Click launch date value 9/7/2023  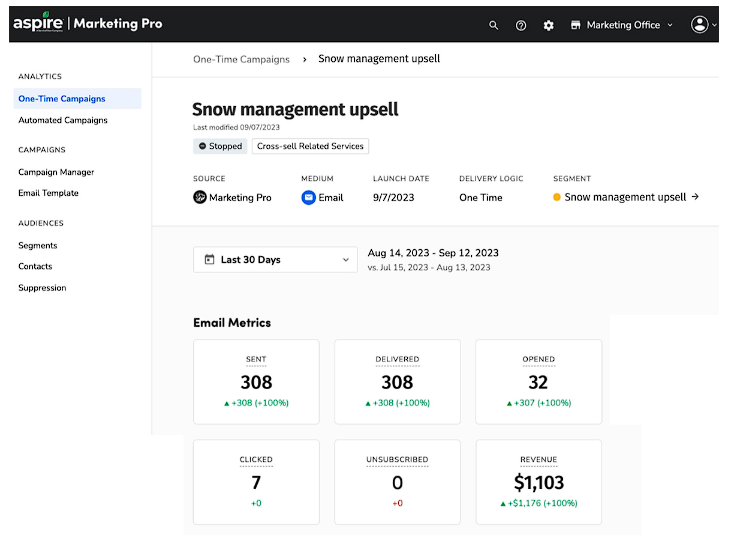click(393, 197)
